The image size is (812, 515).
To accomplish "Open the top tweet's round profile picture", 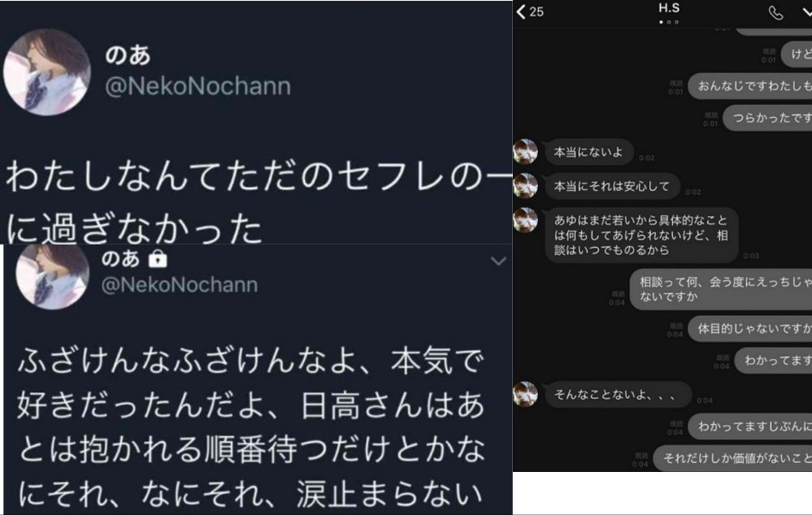I will point(46,75).
